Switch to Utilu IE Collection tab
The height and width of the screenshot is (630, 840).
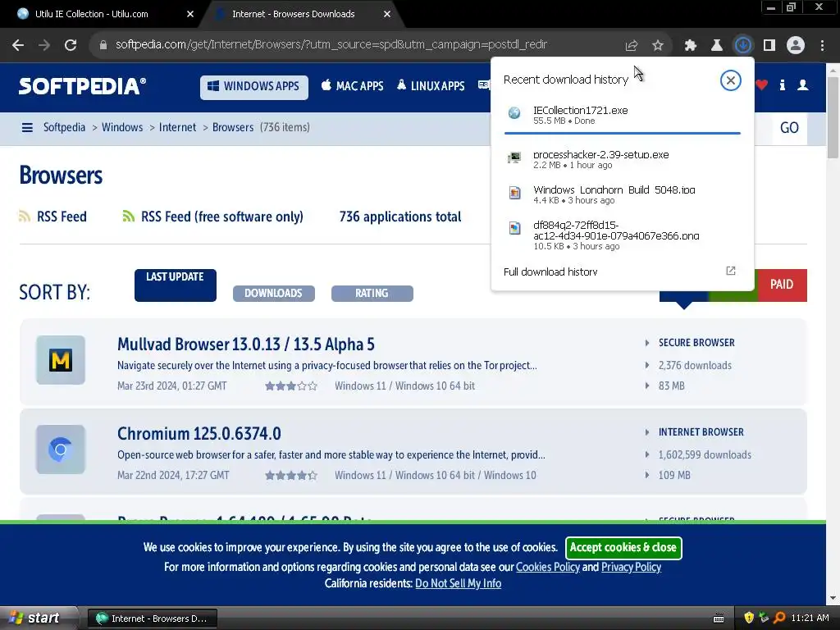coord(91,14)
